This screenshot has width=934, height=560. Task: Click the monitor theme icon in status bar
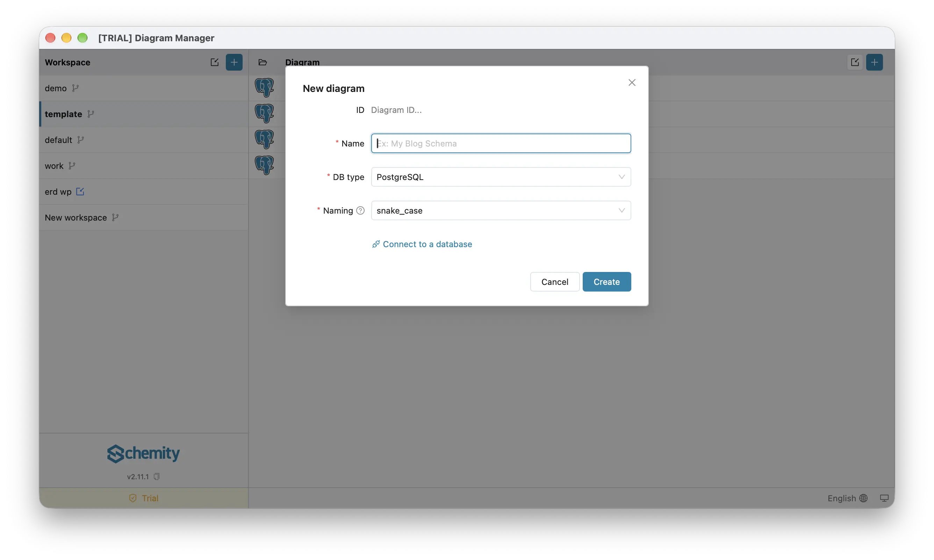884,498
